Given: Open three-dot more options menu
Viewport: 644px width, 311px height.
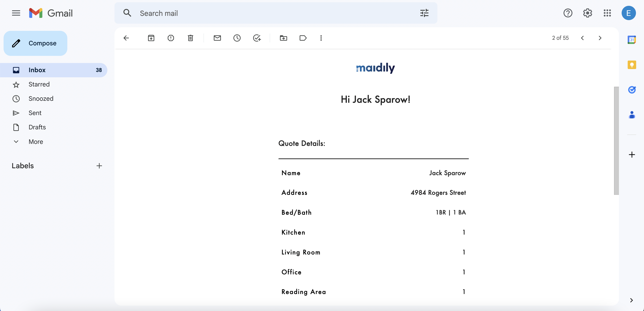Looking at the screenshot, I should (321, 38).
